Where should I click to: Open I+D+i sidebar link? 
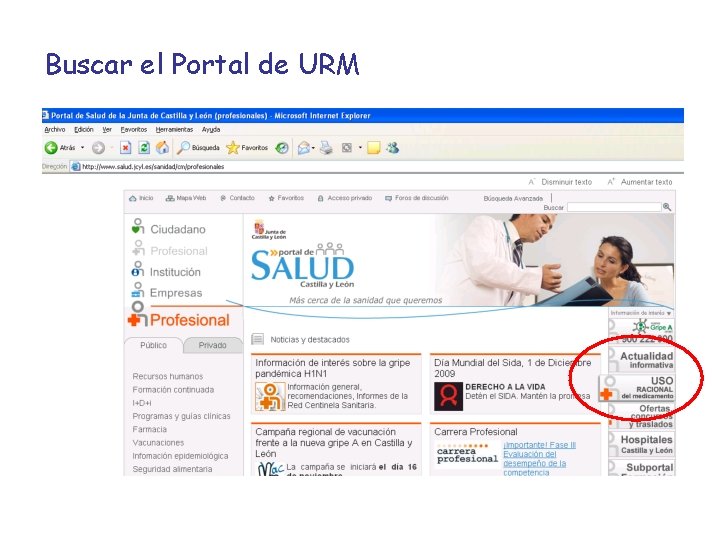pyautogui.click(x=141, y=403)
